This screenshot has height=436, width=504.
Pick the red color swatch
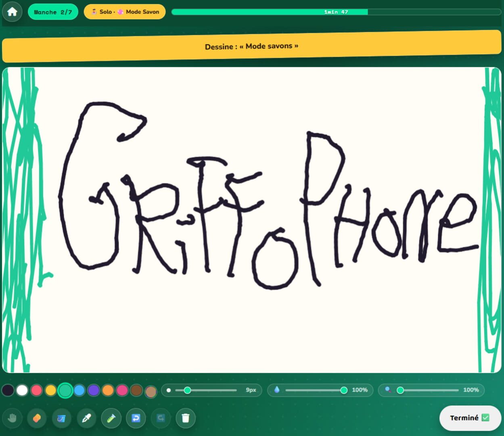point(37,390)
